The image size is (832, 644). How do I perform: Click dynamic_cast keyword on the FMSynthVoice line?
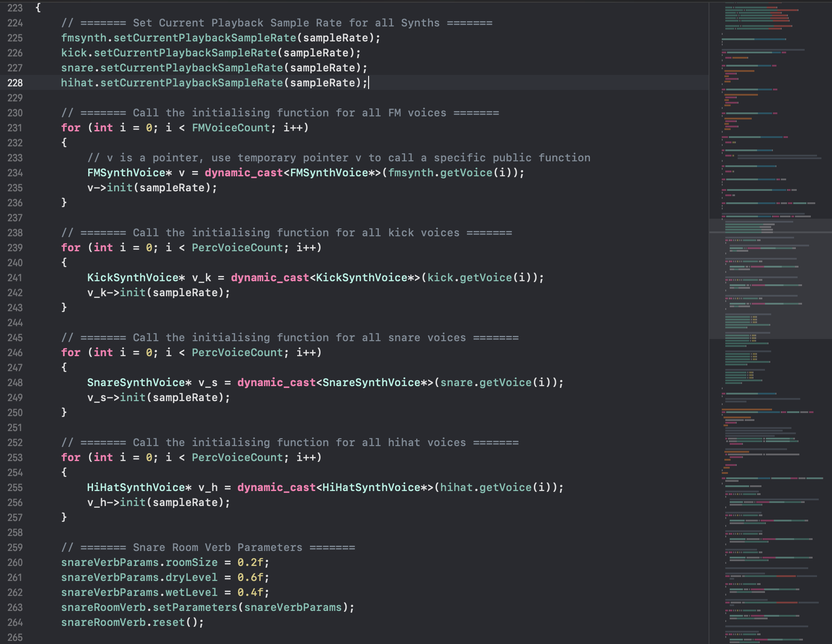pyautogui.click(x=244, y=173)
